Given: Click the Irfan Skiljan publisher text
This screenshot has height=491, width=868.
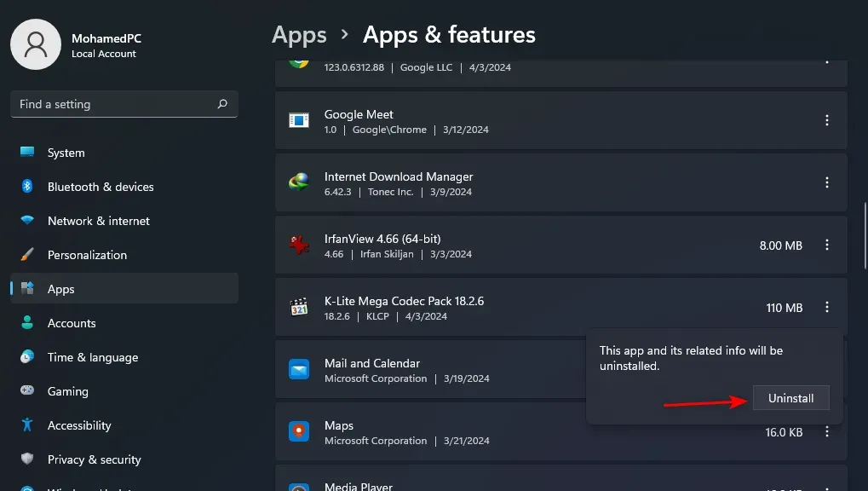Looking at the screenshot, I should click(x=387, y=254).
